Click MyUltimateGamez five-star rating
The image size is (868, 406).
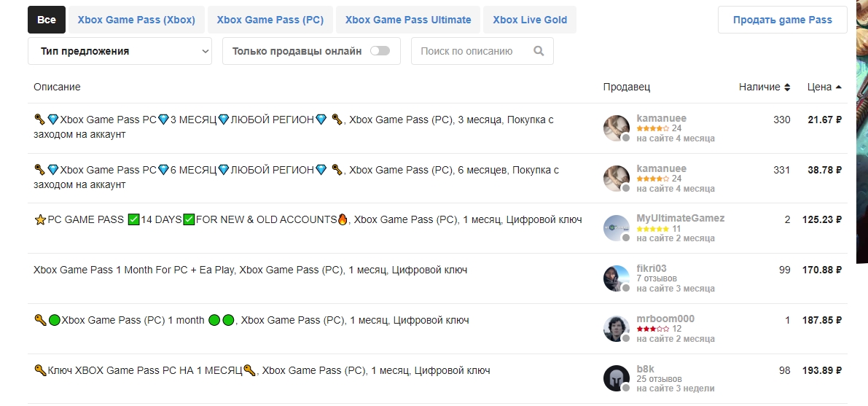pos(653,229)
